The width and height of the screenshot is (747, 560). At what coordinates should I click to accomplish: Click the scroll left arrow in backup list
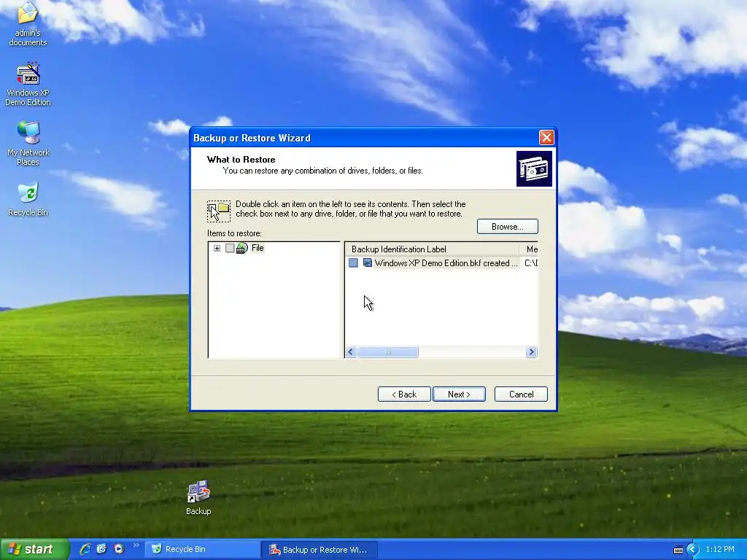(352, 352)
